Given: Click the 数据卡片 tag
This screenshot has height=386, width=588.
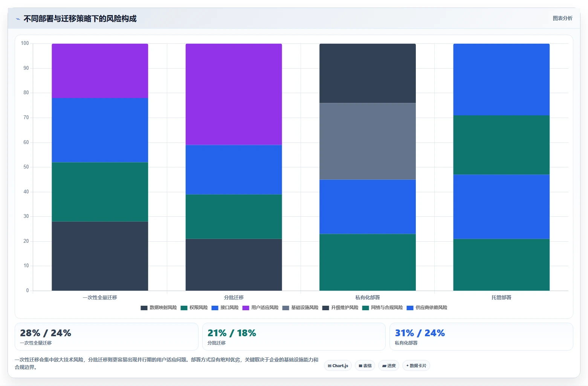Looking at the screenshot, I should [x=416, y=366].
